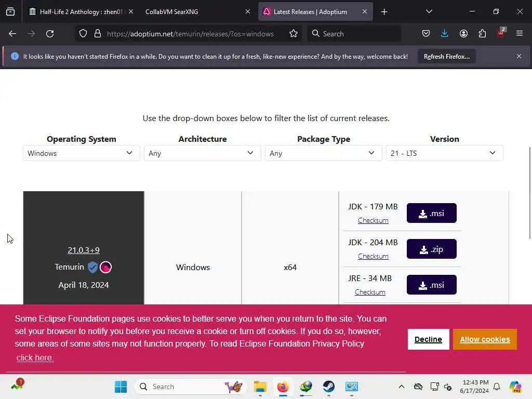Screen dimensions: 532x399
Task: Click the page vertical scrollbar
Action: tap(529, 193)
